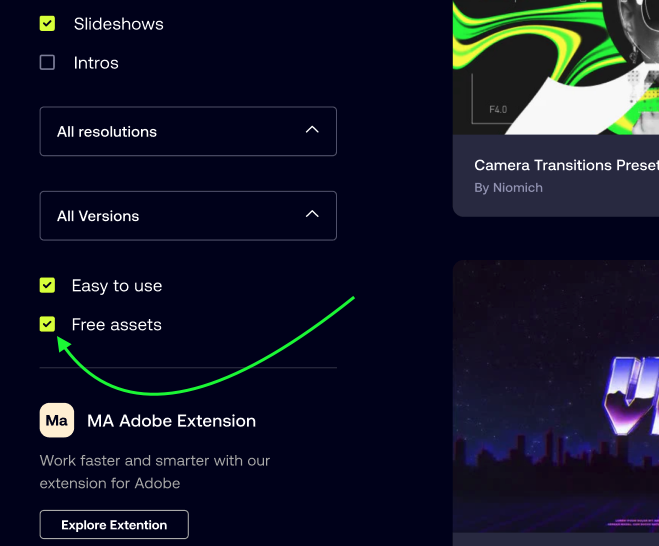Viewport: 659px width, 546px height.
Task: Click chevron arrow in All Versions box
Action: 312,214
